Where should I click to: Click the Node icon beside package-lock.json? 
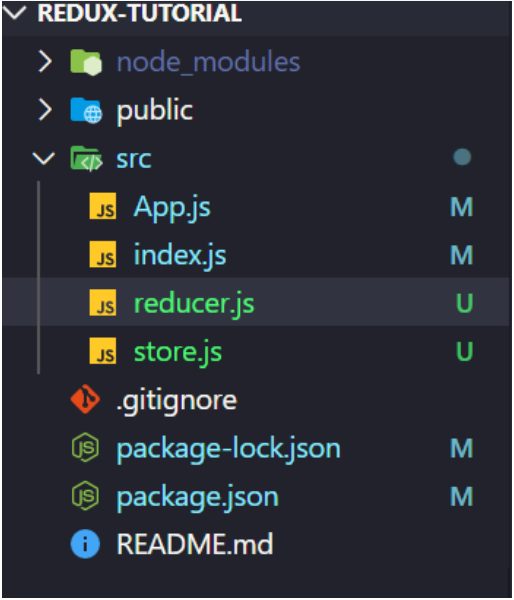pos(85,447)
